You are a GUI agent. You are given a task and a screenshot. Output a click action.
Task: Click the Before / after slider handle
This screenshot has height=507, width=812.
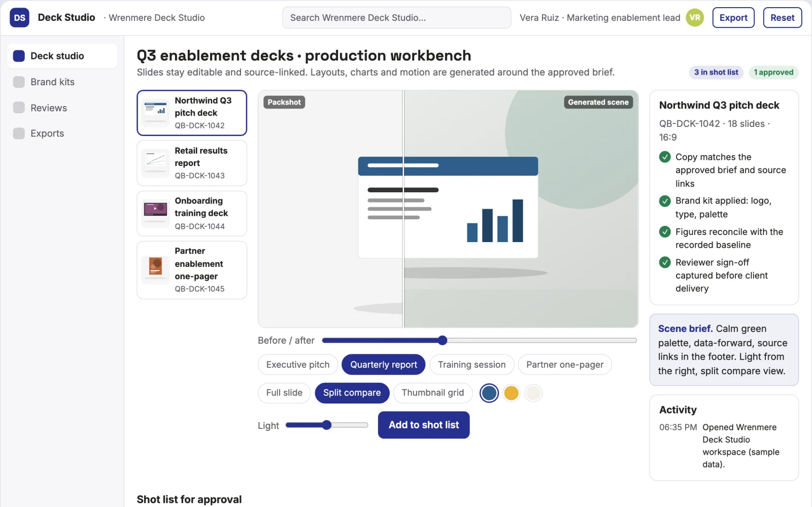443,341
